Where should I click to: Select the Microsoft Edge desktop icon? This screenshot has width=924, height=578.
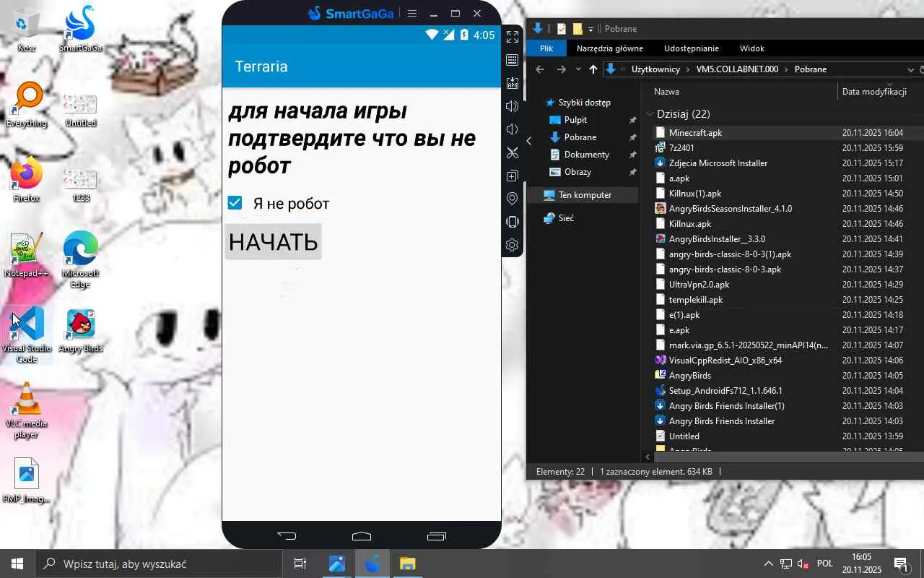pyautogui.click(x=81, y=259)
